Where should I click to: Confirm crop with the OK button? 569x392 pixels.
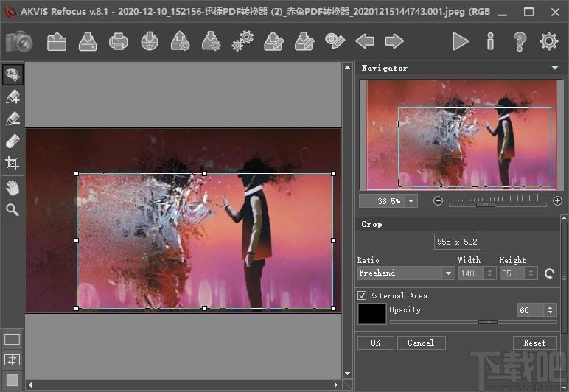(x=376, y=343)
